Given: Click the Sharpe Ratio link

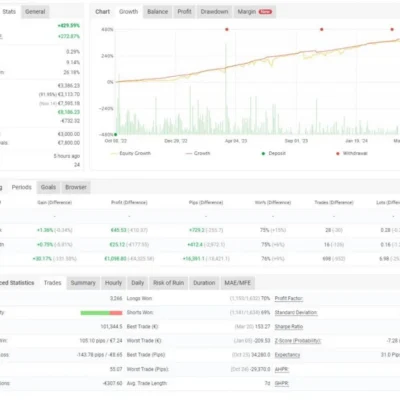Looking at the screenshot, I should [x=289, y=327].
